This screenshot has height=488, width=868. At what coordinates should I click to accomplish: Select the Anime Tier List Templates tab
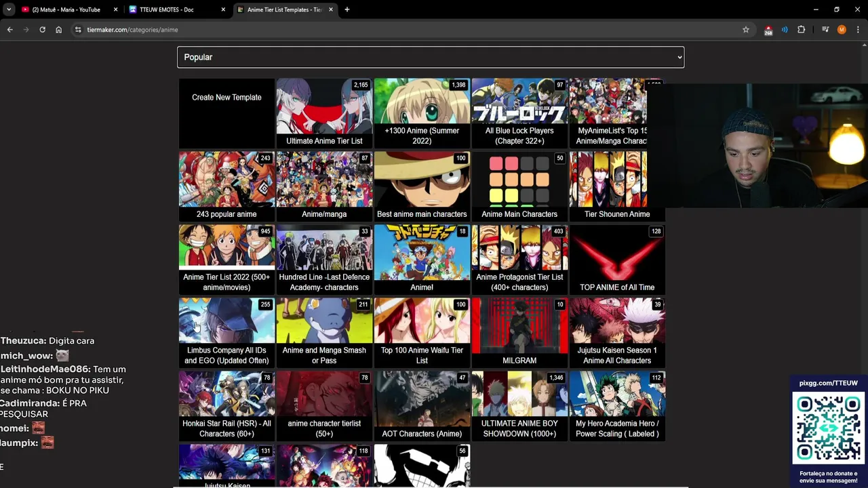pyautogui.click(x=283, y=9)
